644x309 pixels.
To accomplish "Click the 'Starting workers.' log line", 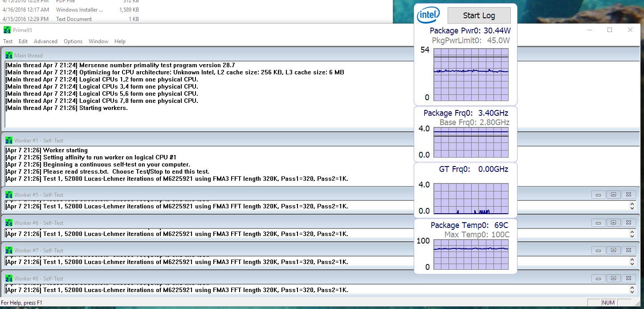I will pyautogui.click(x=67, y=108).
